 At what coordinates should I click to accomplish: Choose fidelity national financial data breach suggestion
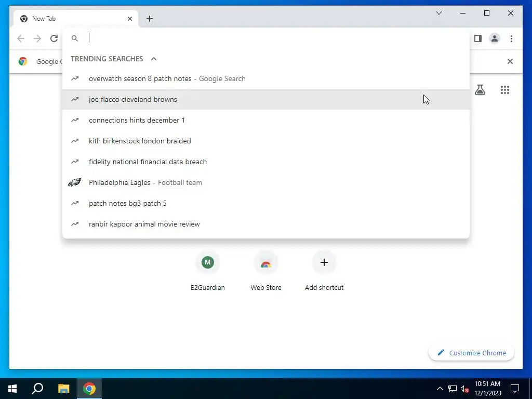(x=266, y=162)
